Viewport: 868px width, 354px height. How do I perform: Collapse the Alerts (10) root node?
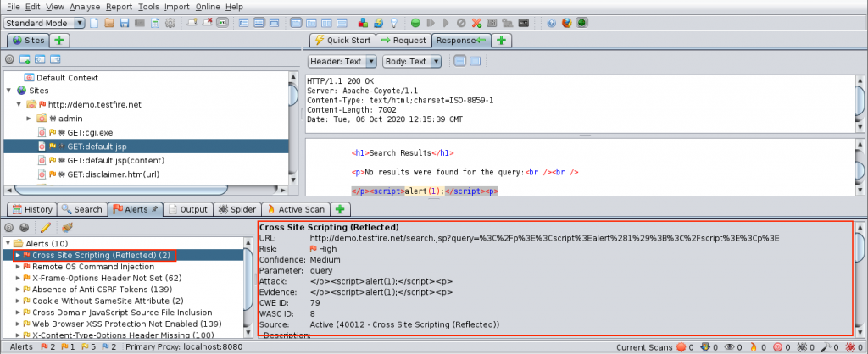pos(7,243)
